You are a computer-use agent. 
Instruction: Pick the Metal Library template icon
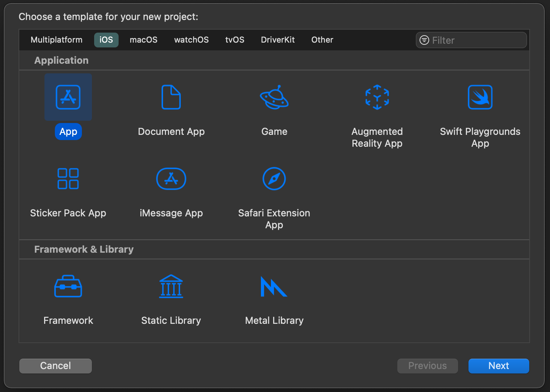(x=274, y=286)
